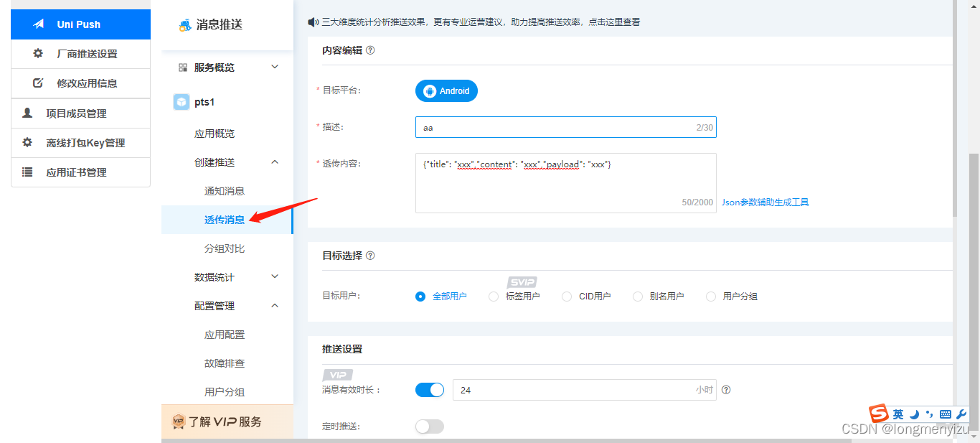Collapse the 创建推送 section
The width and height of the screenshot is (980, 443).
pos(274,162)
